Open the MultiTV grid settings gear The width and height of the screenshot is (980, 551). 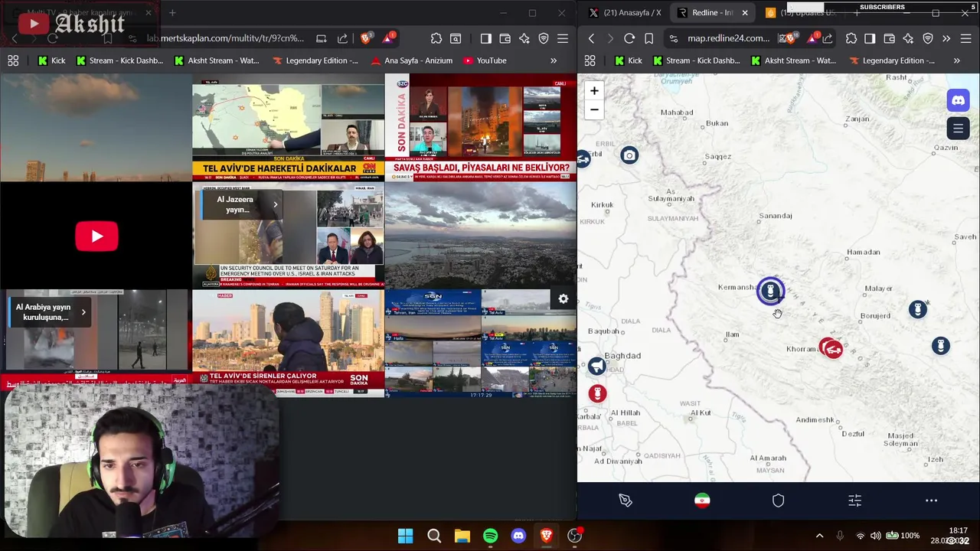tap(563, 299)
